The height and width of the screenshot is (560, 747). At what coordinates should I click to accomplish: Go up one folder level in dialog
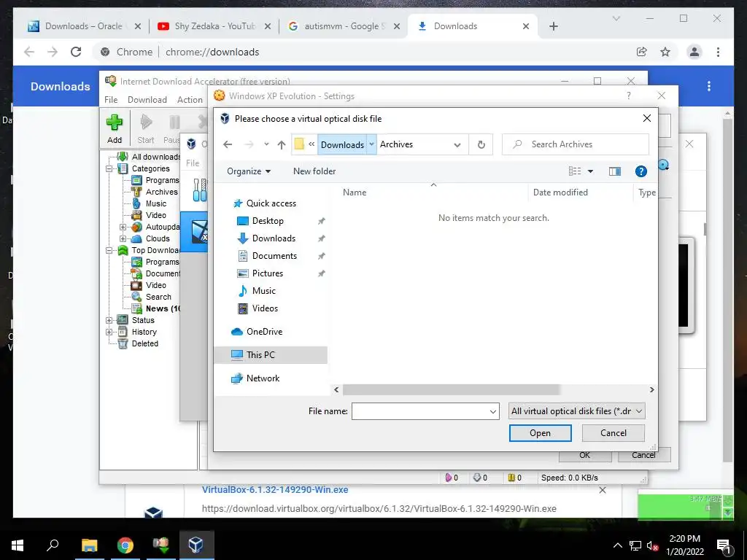point(282,144)
